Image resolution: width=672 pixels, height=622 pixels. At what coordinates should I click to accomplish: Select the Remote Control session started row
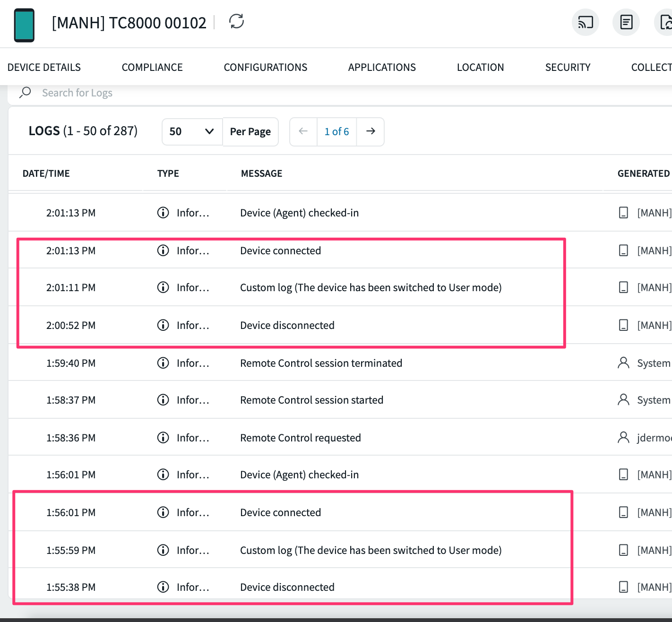(x=311, y=400)
